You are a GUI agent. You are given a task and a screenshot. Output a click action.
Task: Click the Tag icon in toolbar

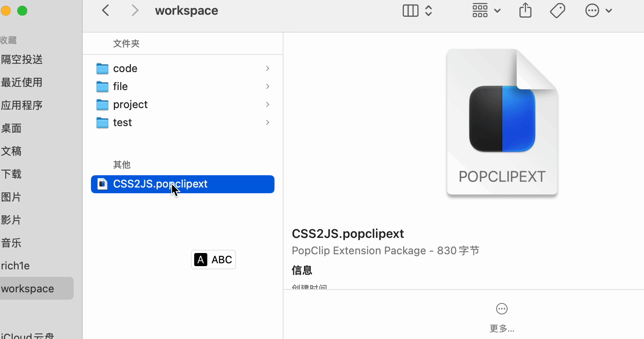(x=558, y=11)
